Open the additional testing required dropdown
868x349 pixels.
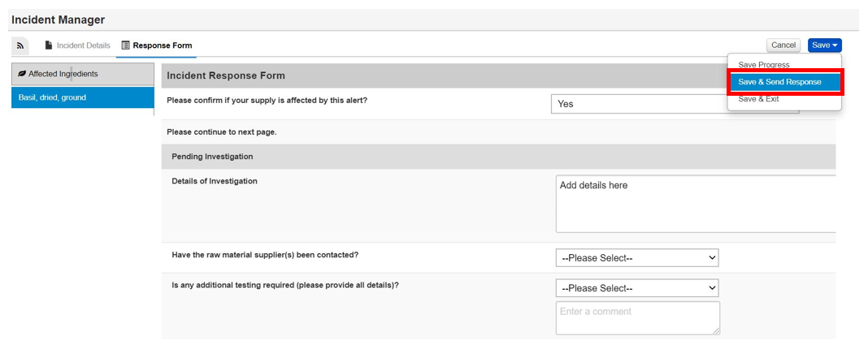point(637,288)
